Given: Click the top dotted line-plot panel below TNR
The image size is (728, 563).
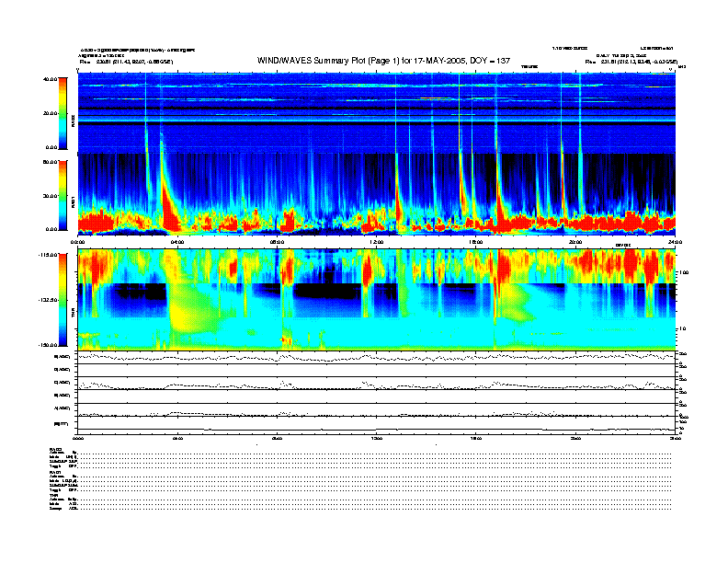Looking at the screenshot, I should coord(377,357).
